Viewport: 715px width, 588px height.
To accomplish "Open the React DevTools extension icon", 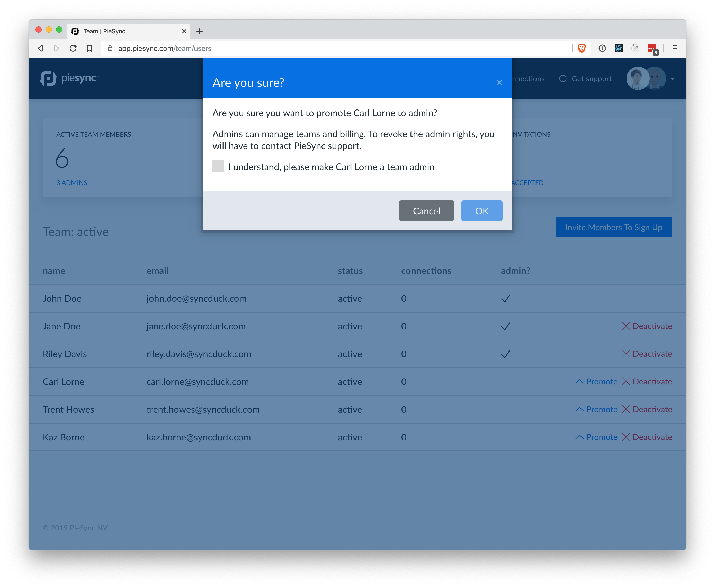I will [x=619, y=48].
